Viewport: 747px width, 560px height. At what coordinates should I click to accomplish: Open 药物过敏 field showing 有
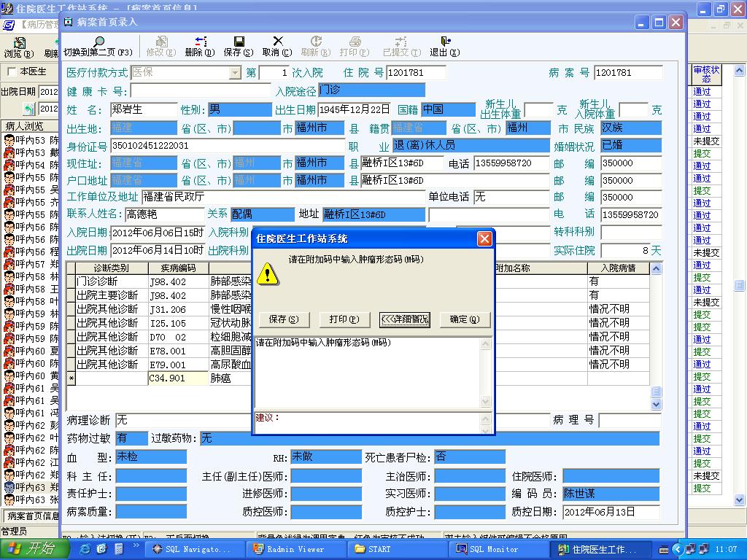(x=131, y=438)
